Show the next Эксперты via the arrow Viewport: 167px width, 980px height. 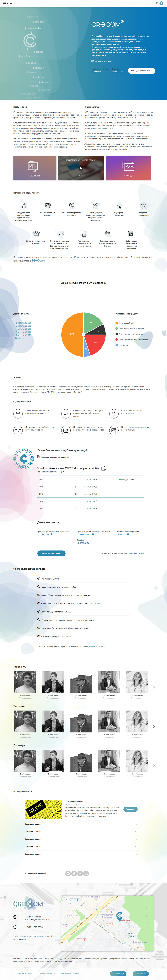(x=154, y=727)
